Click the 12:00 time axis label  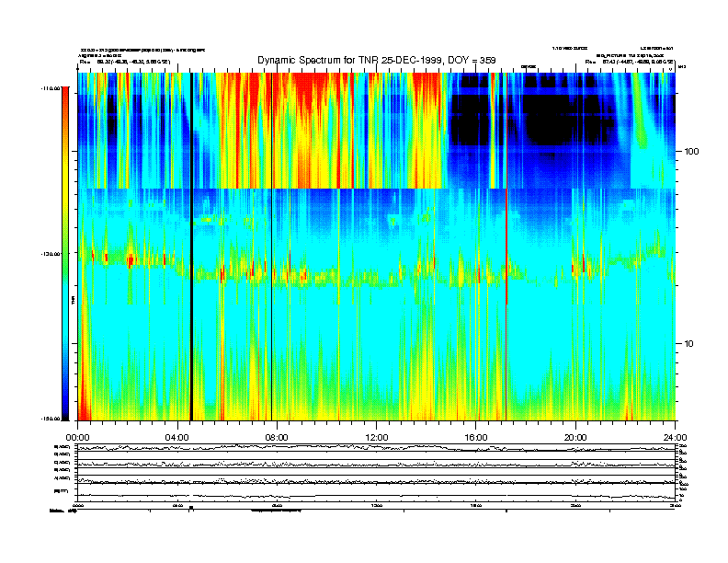[x=377, y=438]
